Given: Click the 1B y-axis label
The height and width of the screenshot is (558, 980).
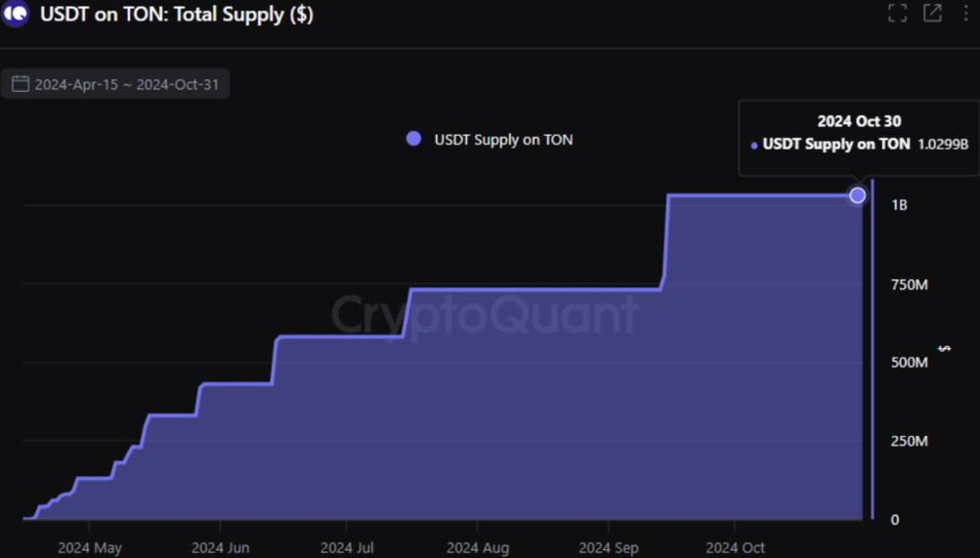Looking at the screenshot, I should [899, 205].
